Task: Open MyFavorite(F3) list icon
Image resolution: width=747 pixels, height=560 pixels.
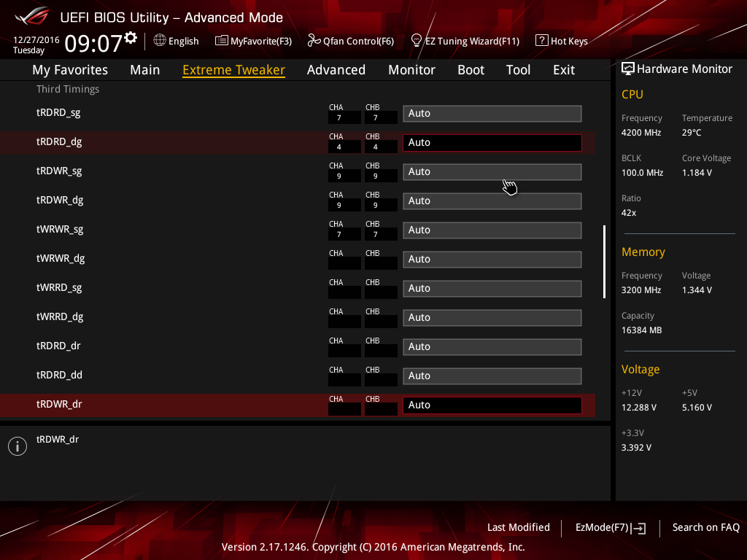Action: tap(221, 41)
